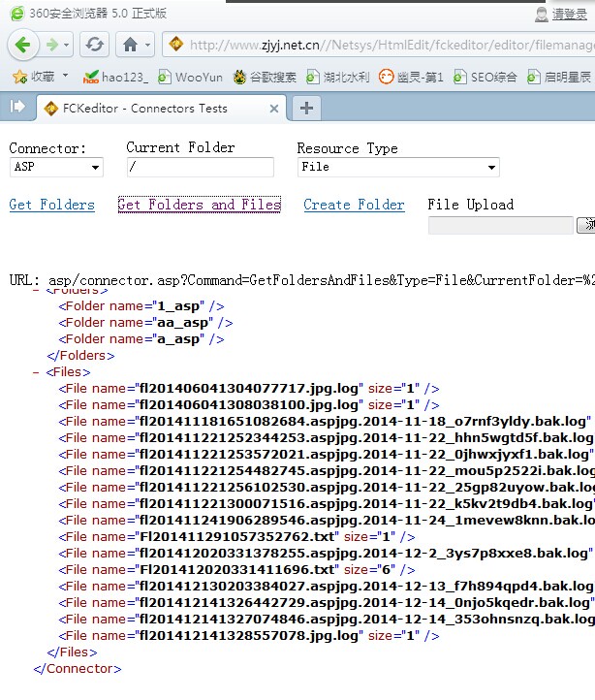Open the forward history dropdown arrow

tap(67, 45)
